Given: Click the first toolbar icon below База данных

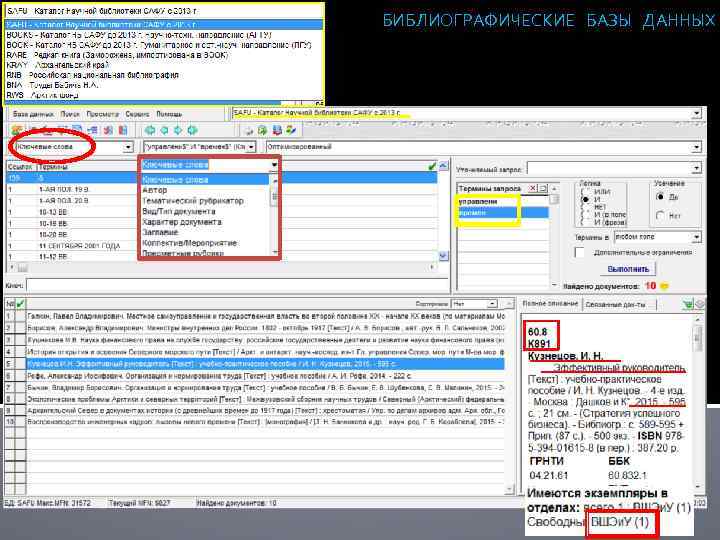Looking at the screenshot, I should click(17, 130).
